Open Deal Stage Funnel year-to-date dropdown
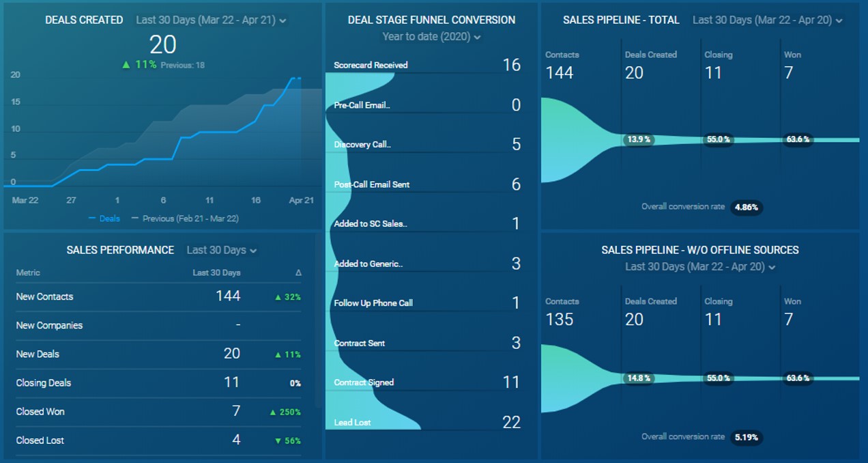The image size is (868, 463). (x=431, y=37)
